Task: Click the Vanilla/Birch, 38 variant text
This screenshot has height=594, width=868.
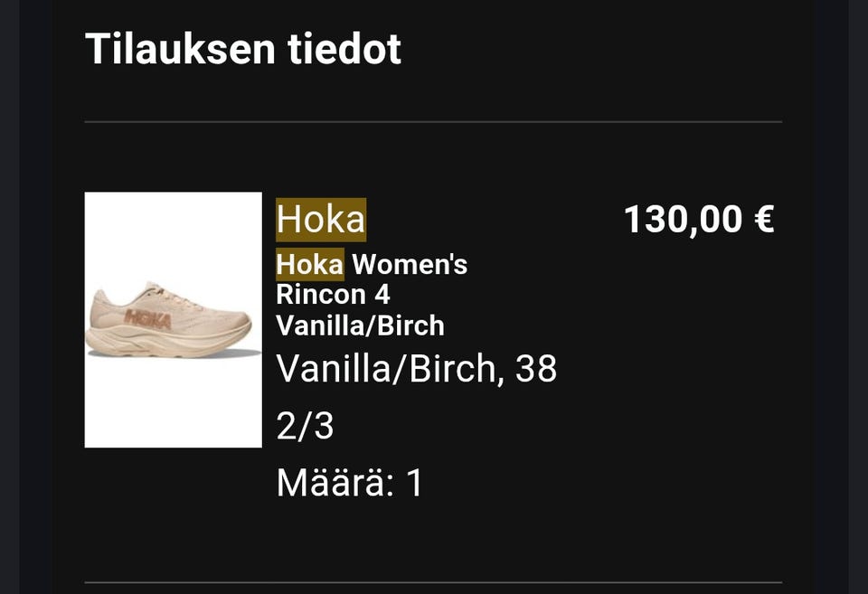Action: [416, 368]
